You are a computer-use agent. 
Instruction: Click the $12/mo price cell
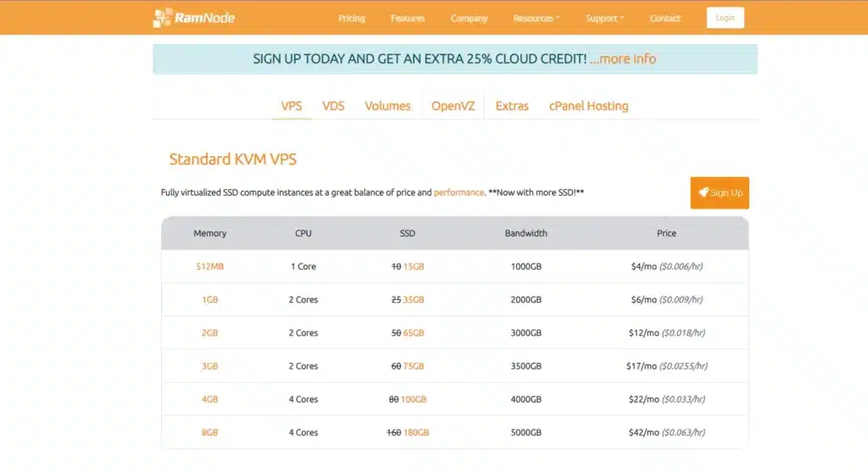pyautogui.click(x=666, y=333)
